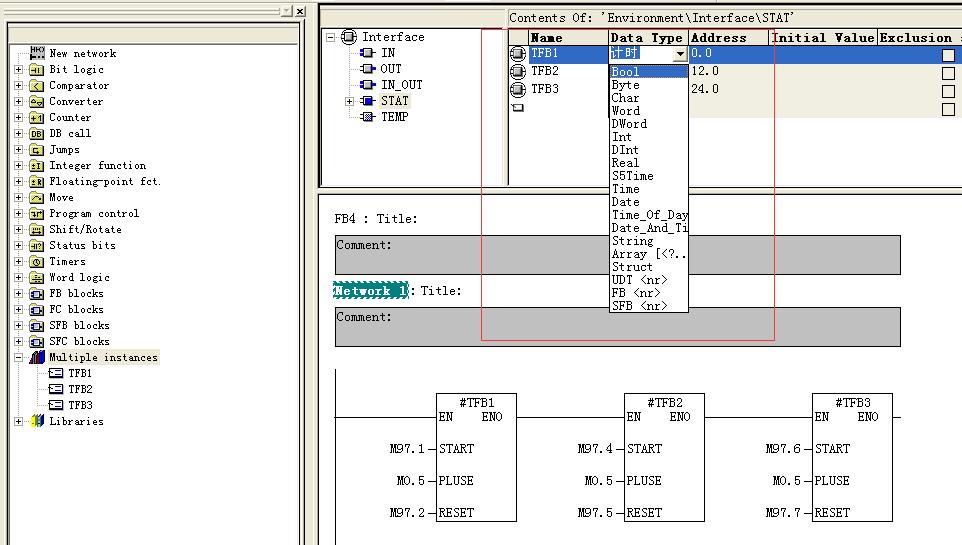Click the STAT interface icon
Screen dimensions: 962x545
(x=368, y=101)
